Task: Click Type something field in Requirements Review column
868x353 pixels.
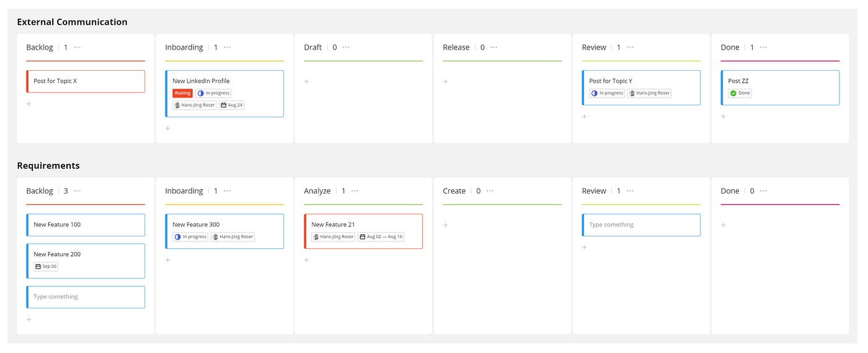Action: [641, 225]
